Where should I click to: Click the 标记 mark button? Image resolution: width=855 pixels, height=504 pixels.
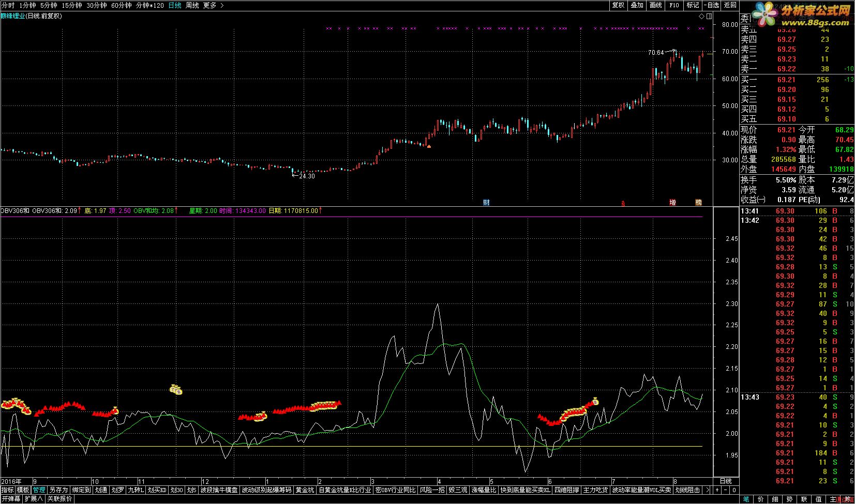[693, 5]
